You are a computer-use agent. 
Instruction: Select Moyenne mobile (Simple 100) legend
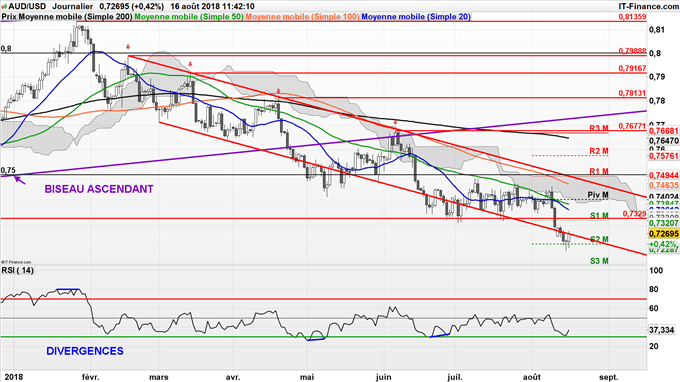point(302,17)
